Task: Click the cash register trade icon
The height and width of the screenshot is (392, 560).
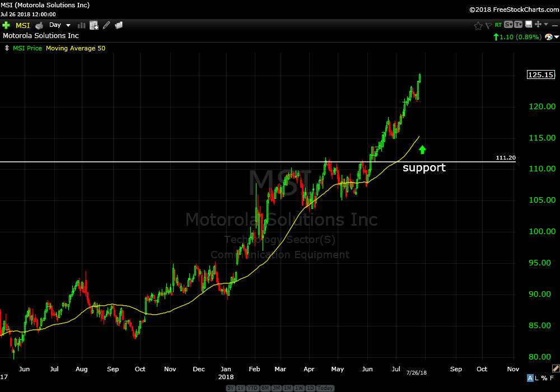Action: pyautogui.click(x=39, y=25)
